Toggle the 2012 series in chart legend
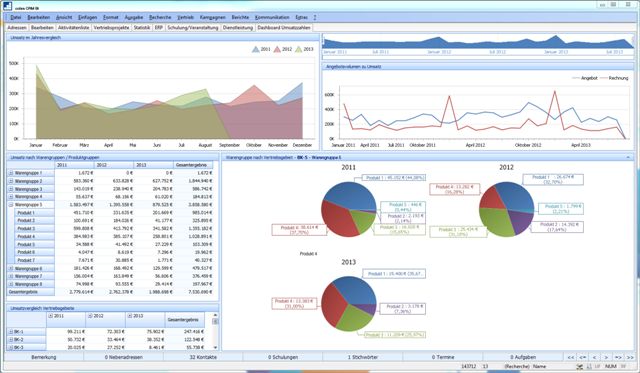This screenshot has width=640, height=373. click(283, 49)
